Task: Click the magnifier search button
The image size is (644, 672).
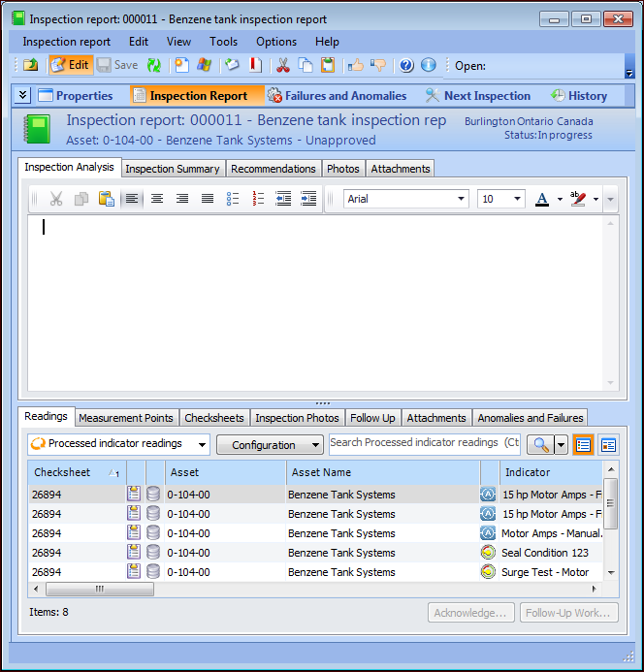Action: coord(540,445)
